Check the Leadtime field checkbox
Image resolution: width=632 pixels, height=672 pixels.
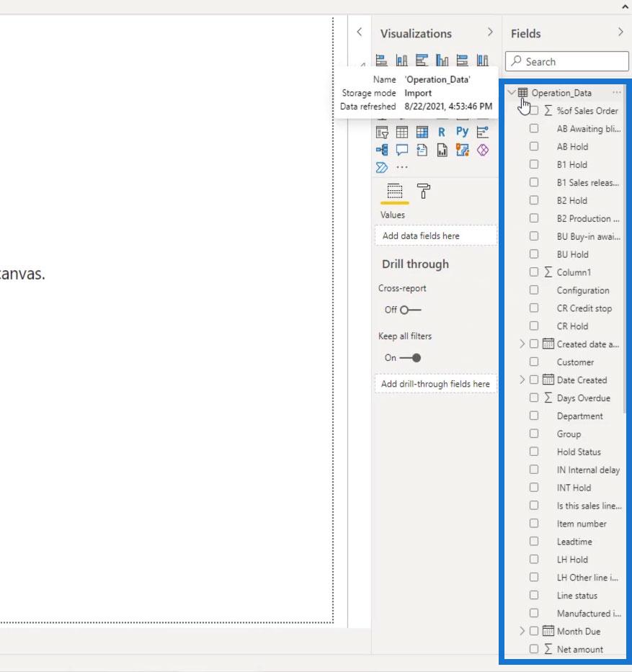pyautogui.click(x=534, y=542)
